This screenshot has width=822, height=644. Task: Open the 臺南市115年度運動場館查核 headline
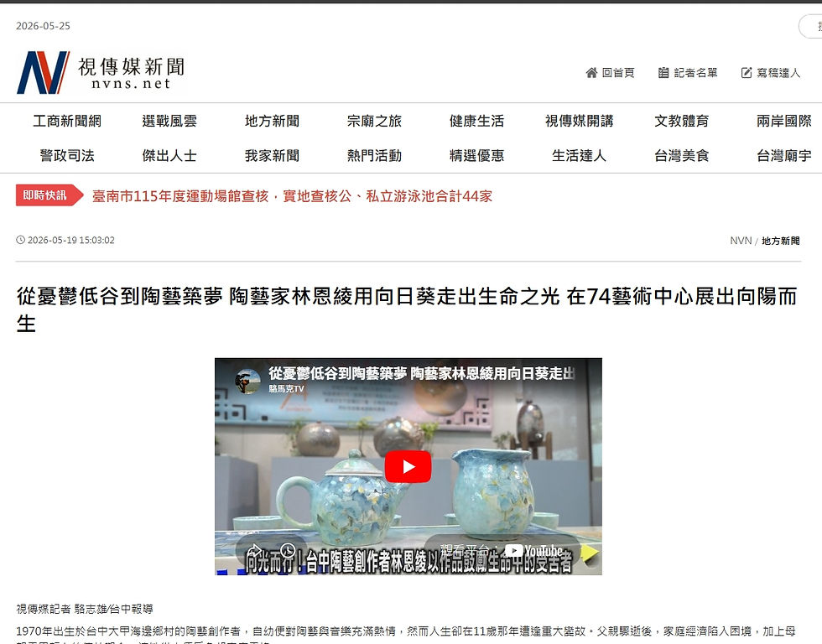(x=292, y=196)
